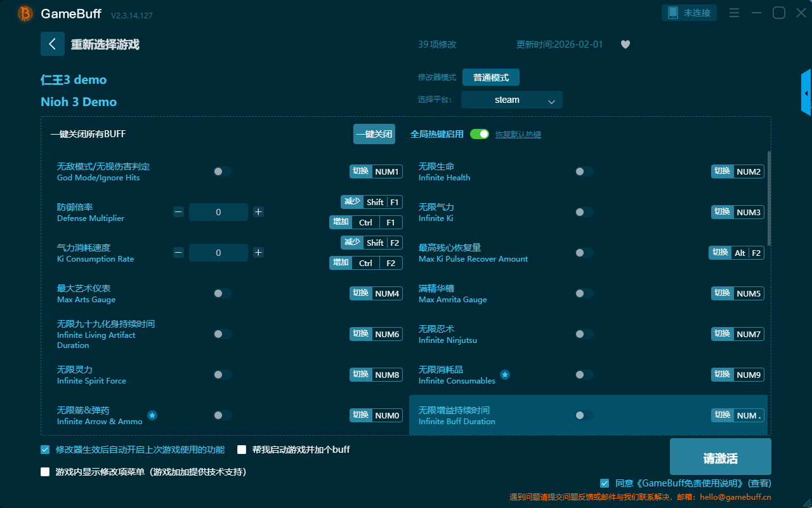Click the heart favorite icon

[625, 44]
